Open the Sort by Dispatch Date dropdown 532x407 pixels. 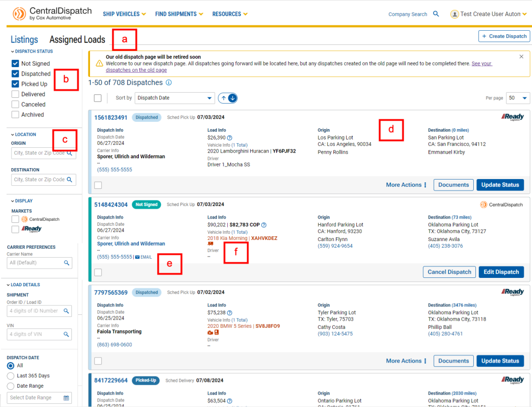[x=174, y=98]
